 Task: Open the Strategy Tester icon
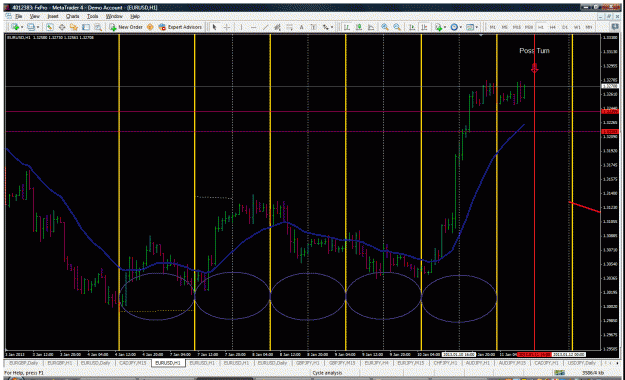click(x=98, y=27)
